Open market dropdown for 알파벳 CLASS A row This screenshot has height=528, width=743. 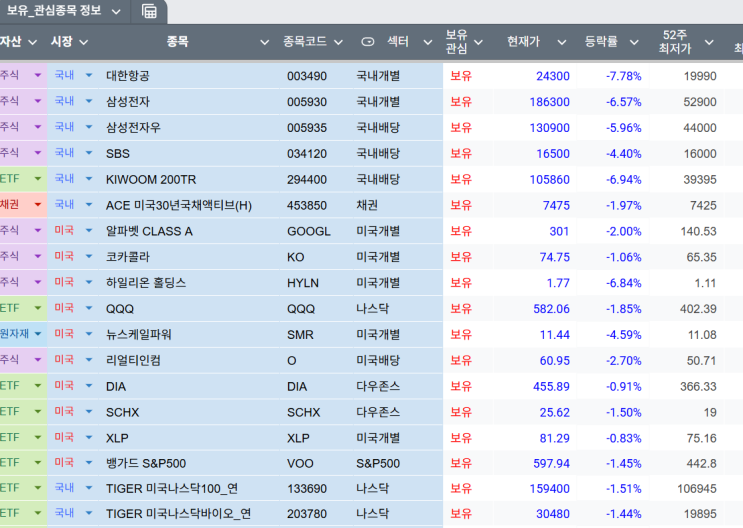pyautogui.click(x=89, y=230)
